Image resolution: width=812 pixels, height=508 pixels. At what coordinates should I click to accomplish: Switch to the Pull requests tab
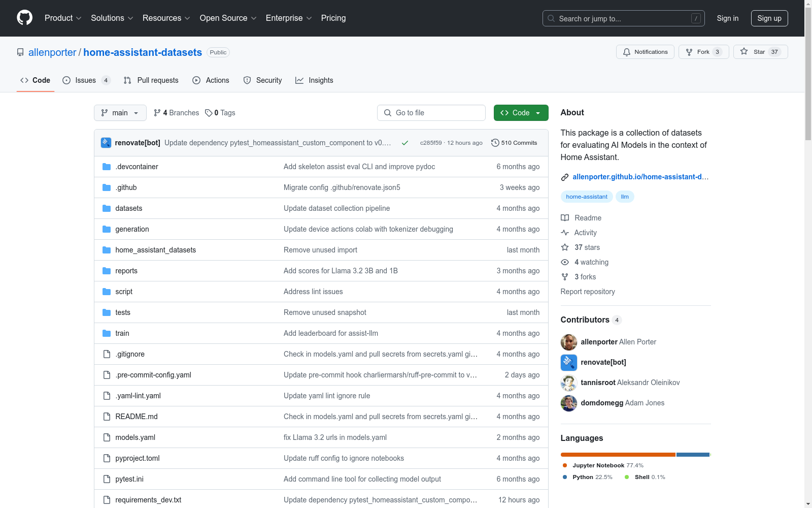coord(151,80)
